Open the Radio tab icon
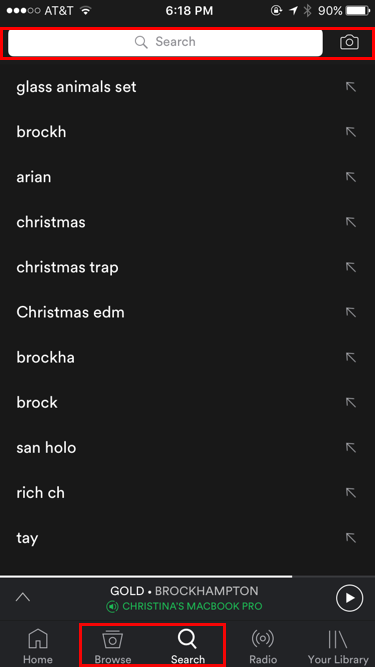 coord(262,638)
